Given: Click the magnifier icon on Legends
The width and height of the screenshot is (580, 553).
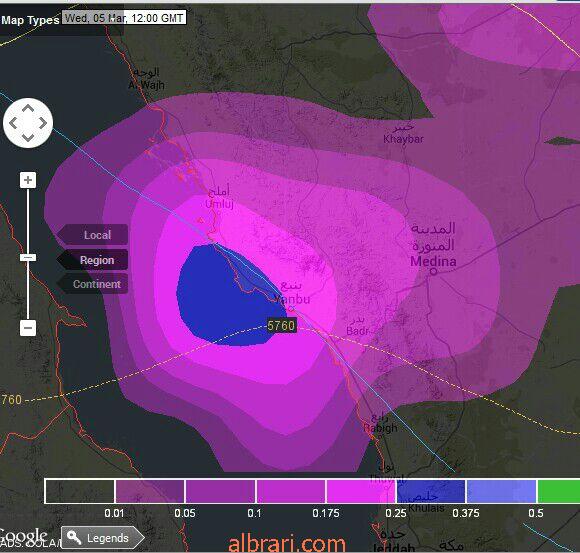Looking at the screenshot, I should [74, 537].
